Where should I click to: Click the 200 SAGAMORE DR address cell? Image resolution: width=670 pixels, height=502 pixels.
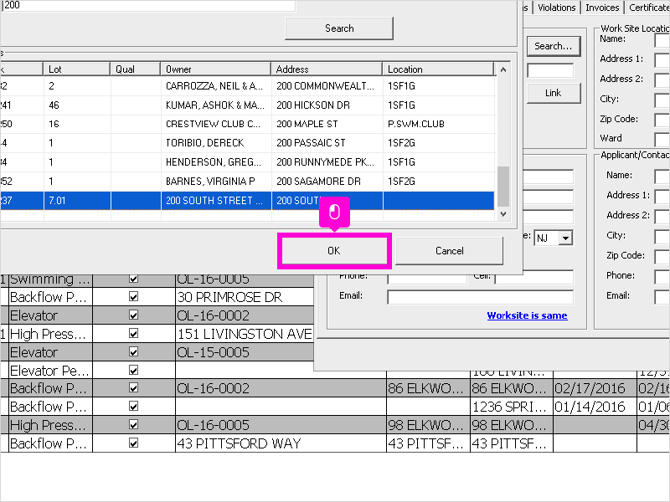pyautogui.click(x=327, y=181)
